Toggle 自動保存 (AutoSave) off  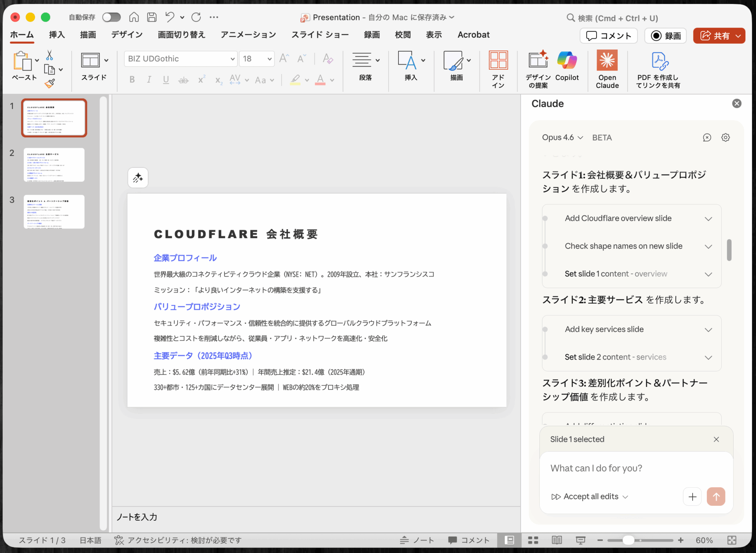click(111, 17)
